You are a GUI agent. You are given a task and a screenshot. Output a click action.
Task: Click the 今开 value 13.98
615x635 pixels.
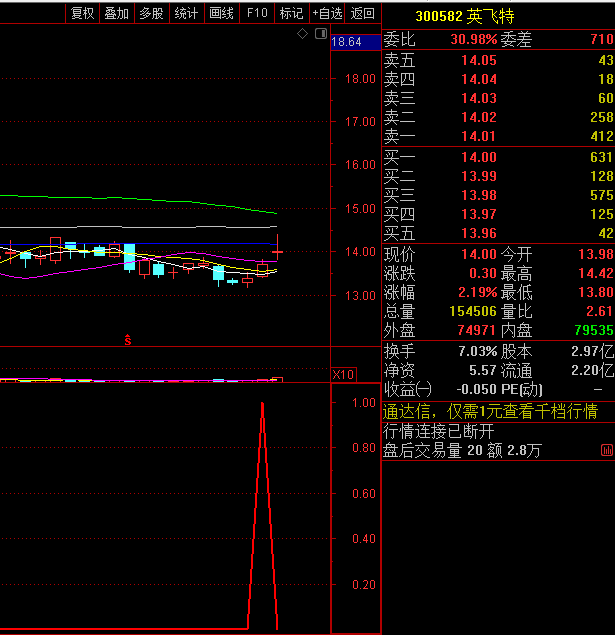pos(596,254)
